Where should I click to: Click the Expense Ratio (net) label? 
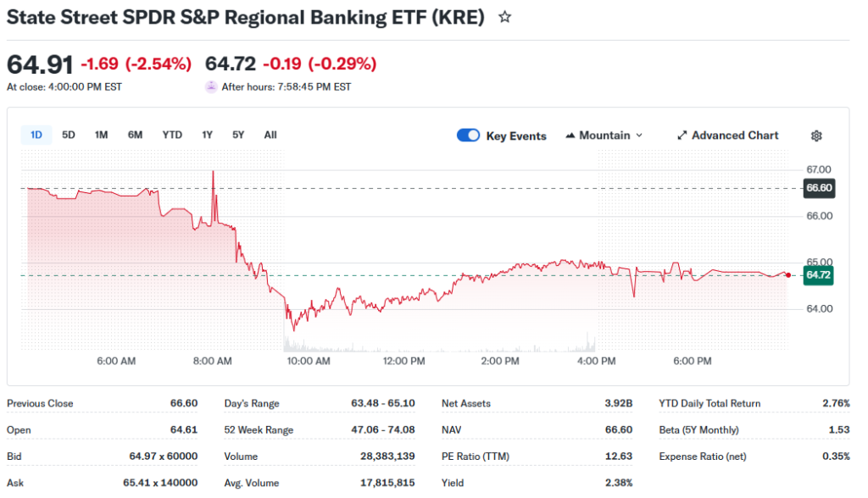click(703, 456)
